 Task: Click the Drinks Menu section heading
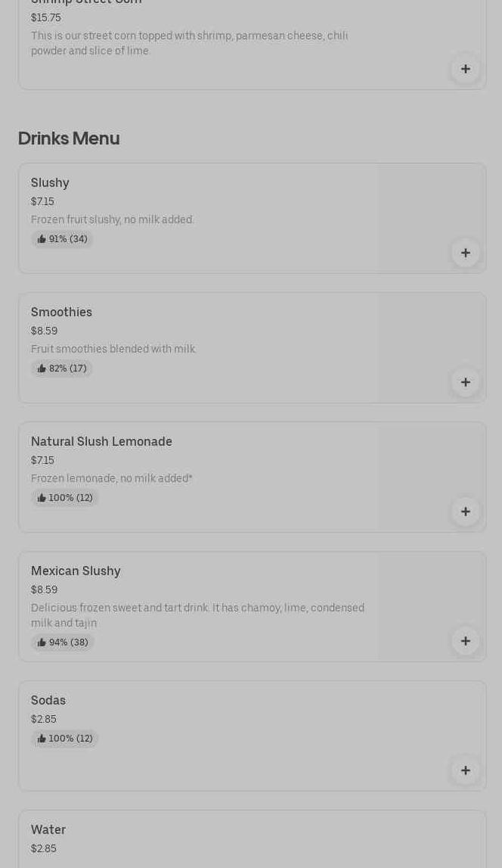pyautogui.click(x=69, y=138)
